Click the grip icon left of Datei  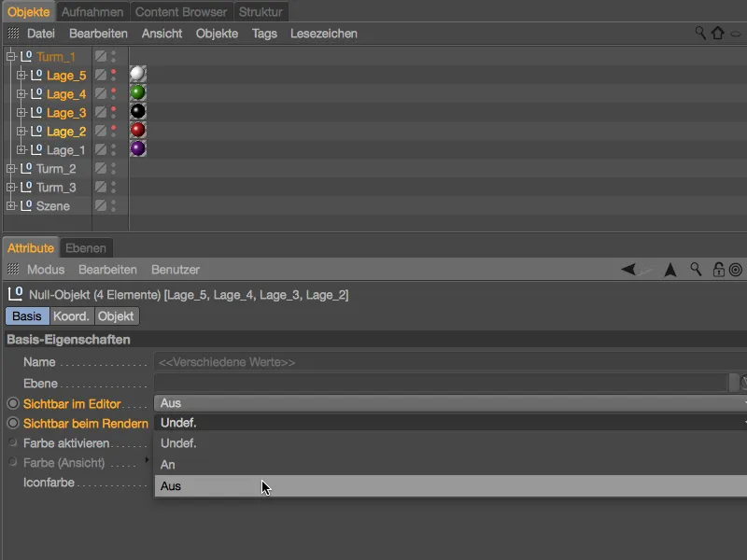pos(13,34)
